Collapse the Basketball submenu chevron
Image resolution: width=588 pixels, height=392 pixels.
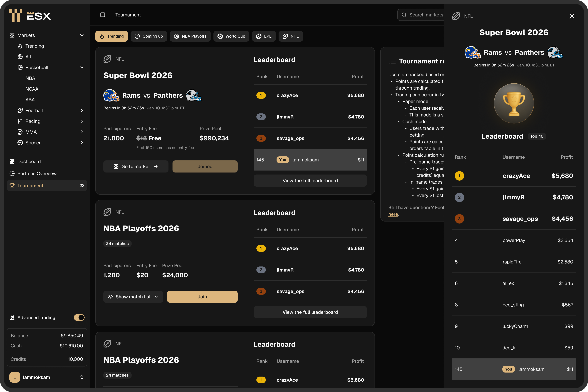pyautogui.click(x=82, y=67)
